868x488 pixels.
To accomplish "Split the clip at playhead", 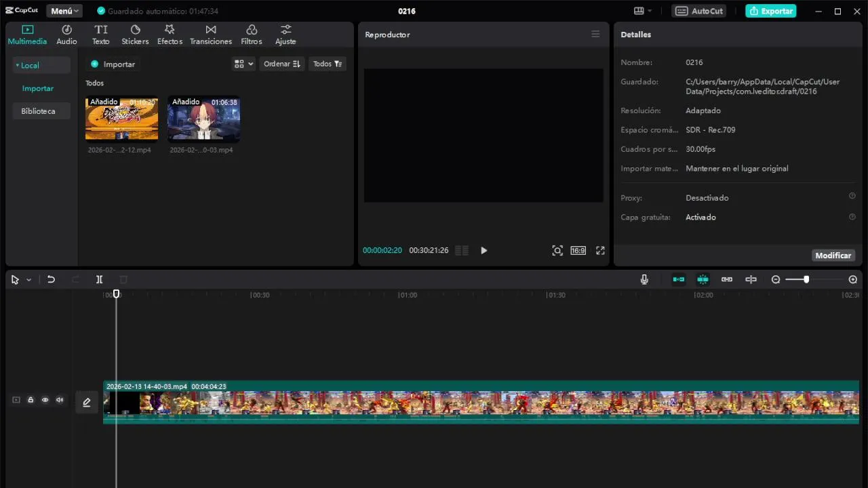I will 99,279.
